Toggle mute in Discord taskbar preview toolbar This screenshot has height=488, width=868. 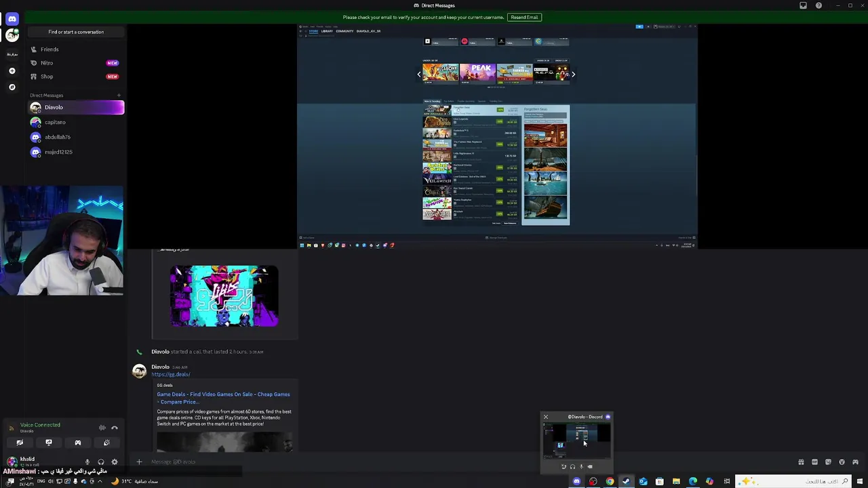[x=581, y=466]
